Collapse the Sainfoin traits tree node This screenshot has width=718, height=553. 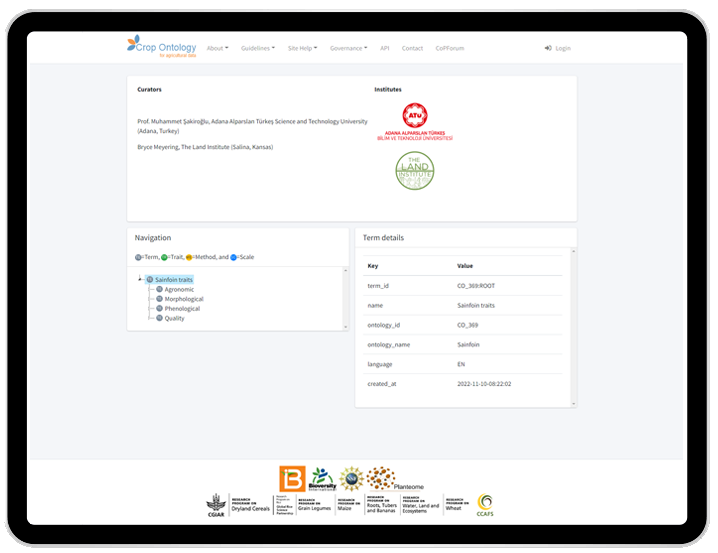click(140, 279)
